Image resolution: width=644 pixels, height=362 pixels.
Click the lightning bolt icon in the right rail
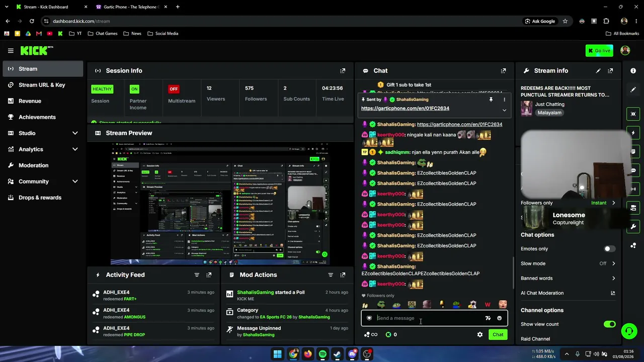[x=633, y=133]
